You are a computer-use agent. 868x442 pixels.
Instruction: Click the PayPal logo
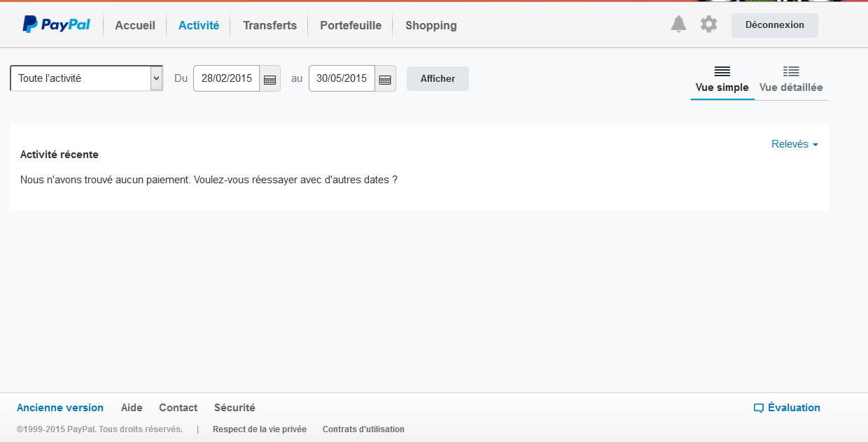click(57, 25)
